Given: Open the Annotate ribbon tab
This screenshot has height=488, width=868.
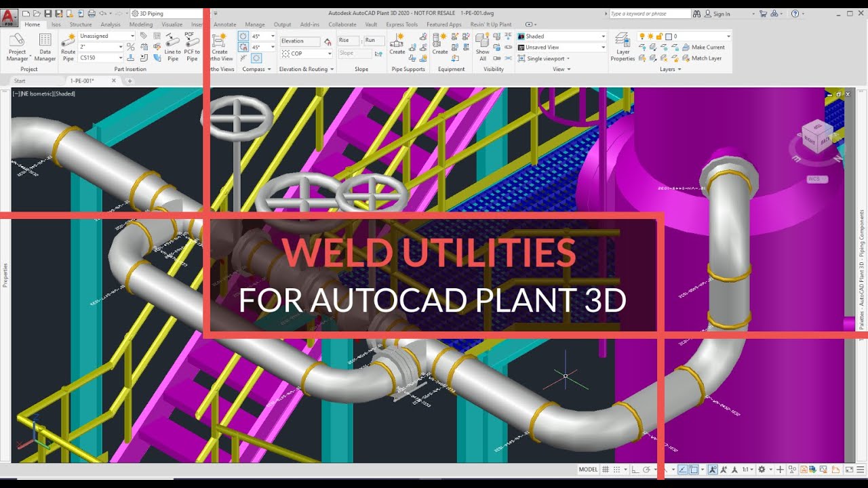Looking at the screenshot, I should (224, 24).
